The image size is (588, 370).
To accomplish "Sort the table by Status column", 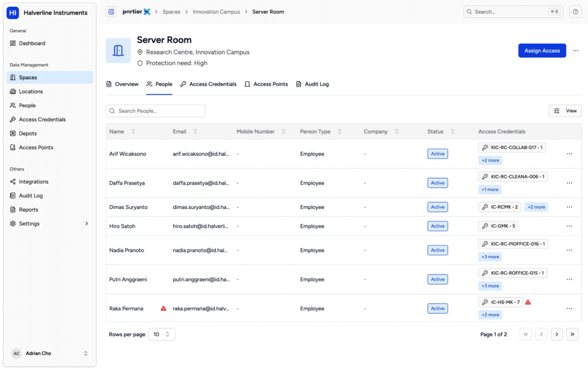I will 452,132.
